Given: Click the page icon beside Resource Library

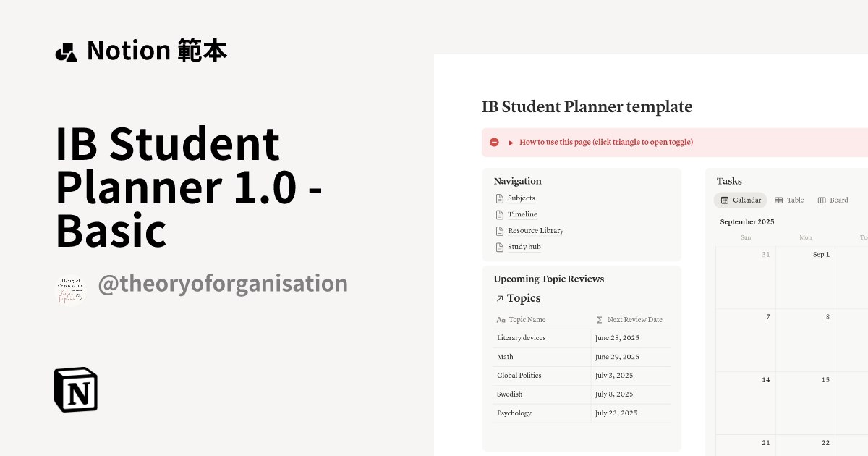Looking at the screenshot, I should coord(499,230).
